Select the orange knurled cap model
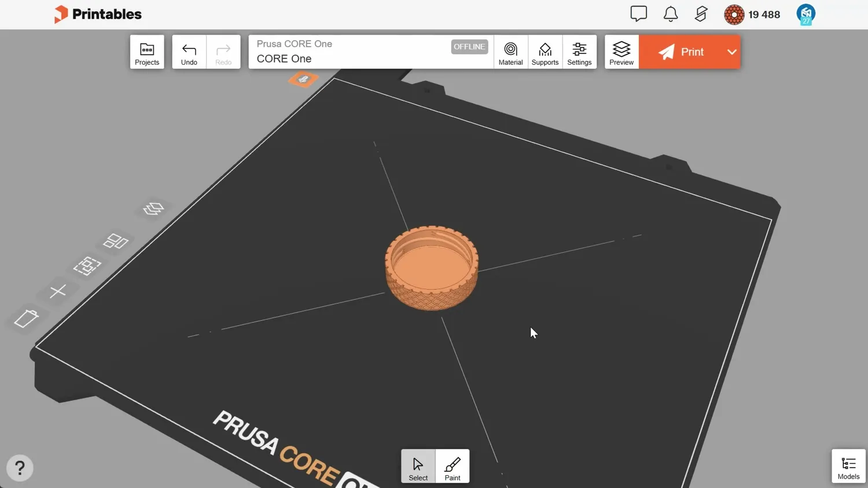This screenshot has height=488, width=868. [x=432, y=268]
